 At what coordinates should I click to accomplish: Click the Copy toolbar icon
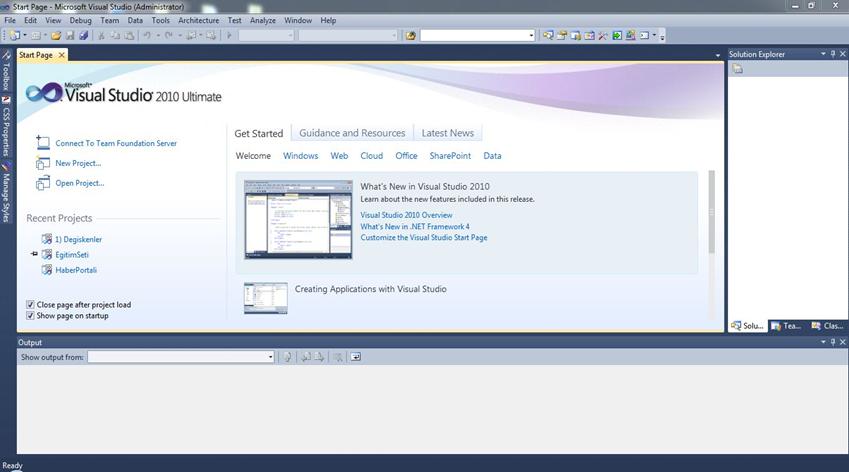[115, 36]
